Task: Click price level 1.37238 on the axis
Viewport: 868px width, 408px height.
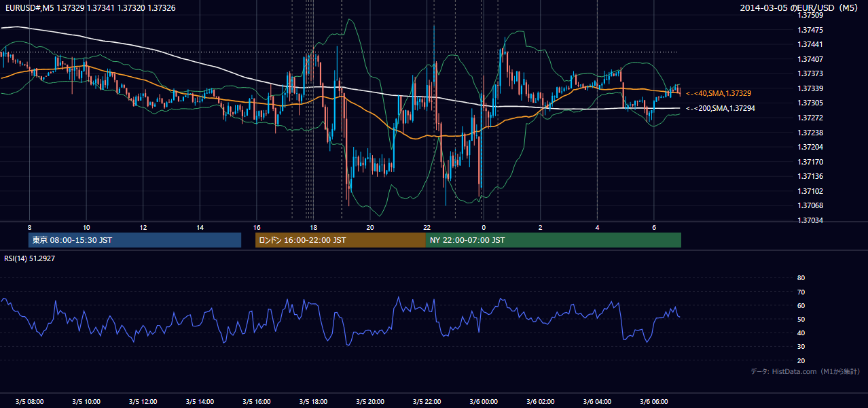Action: click(810, 133)
